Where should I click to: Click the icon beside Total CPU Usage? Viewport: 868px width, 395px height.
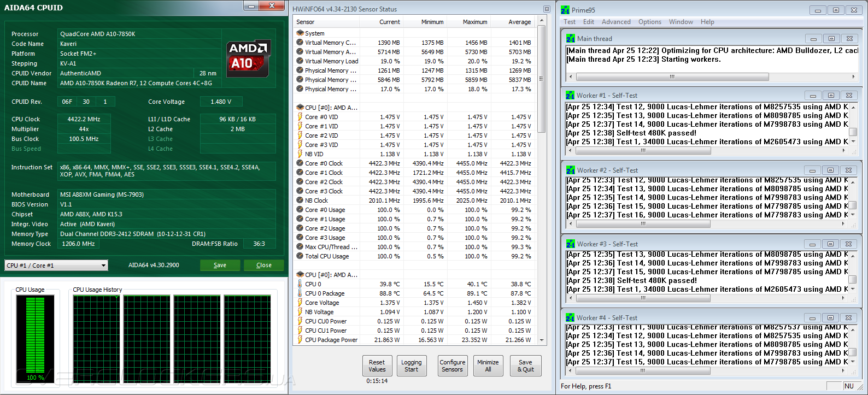point(300,256)
